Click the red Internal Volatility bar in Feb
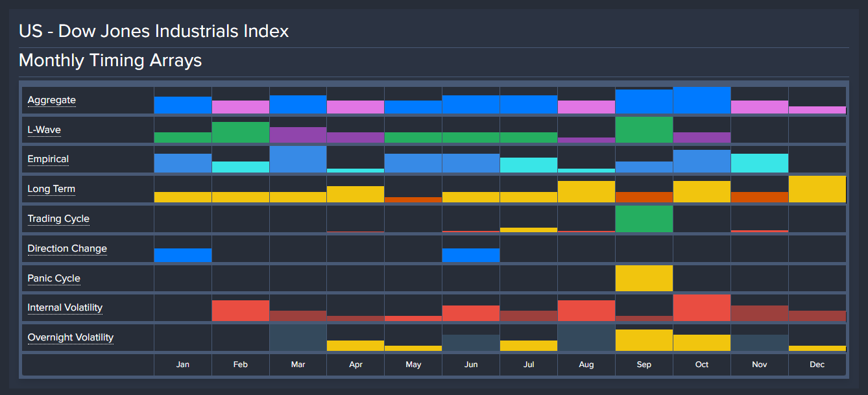Image resolution: width=868 pixels, height=395 pixels. coord(241,311)
